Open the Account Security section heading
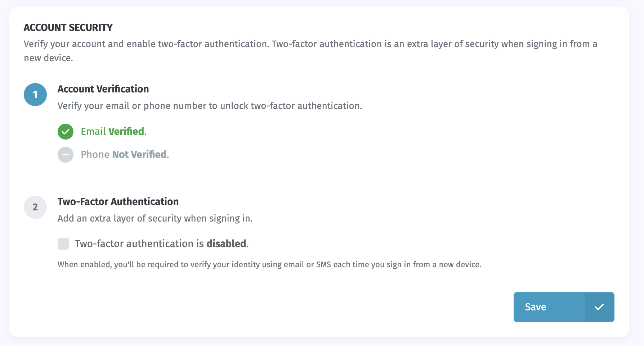644x346 pixels. click(68, 27)
